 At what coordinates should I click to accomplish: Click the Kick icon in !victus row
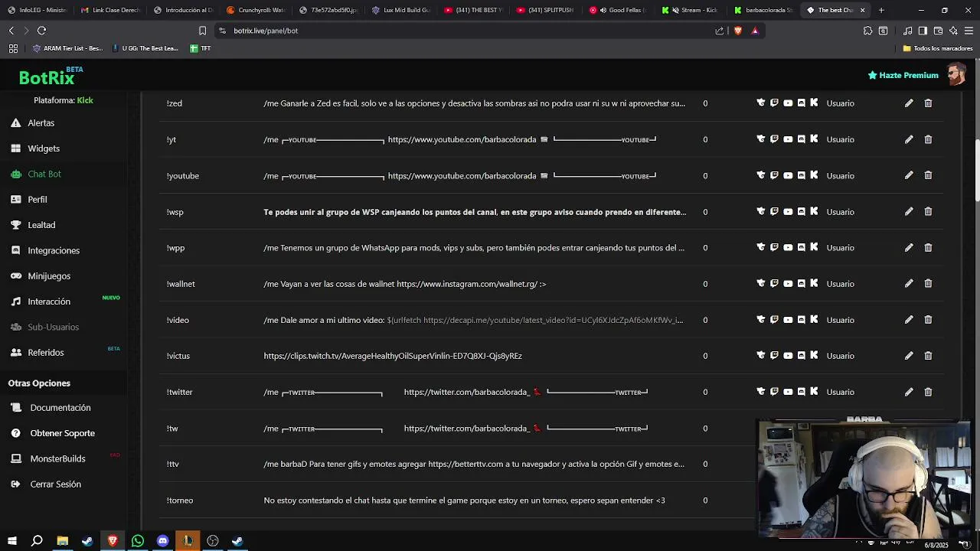pos(814,355)
